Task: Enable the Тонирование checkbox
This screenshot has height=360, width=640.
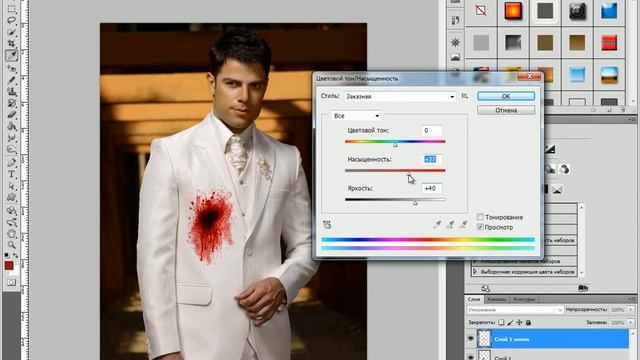Action: pyautogui.click(x=480, y=217)
